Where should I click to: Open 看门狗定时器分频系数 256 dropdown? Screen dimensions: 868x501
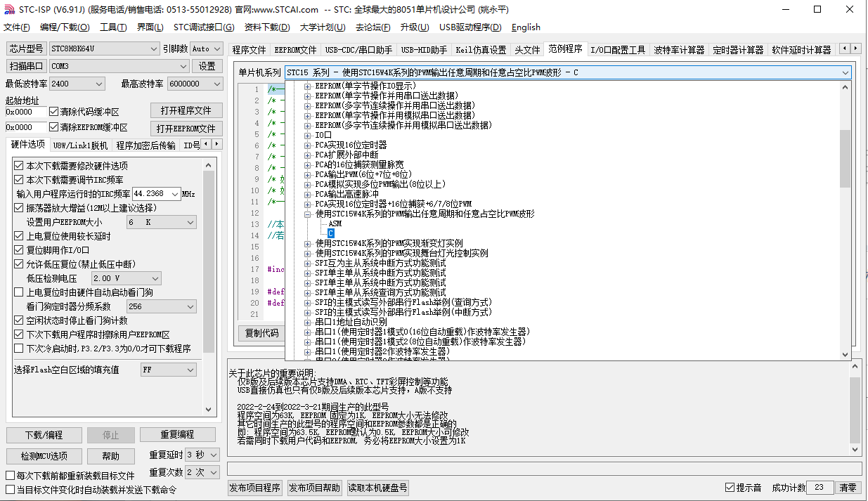162,306
